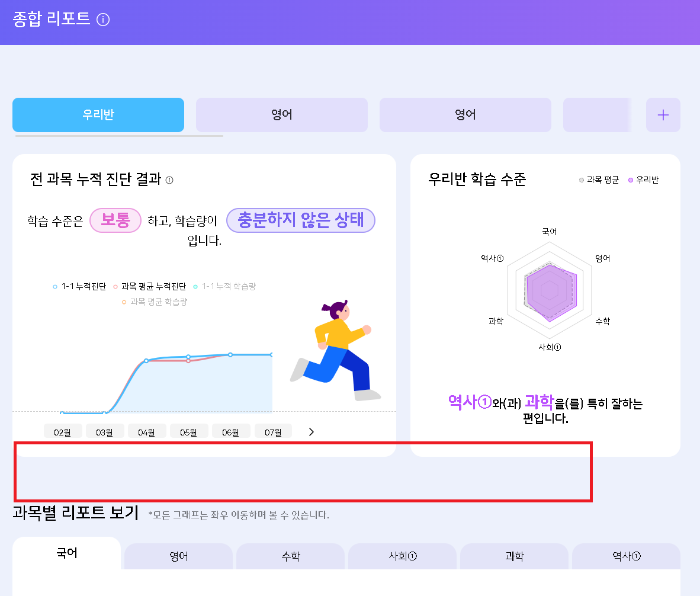Click info icon next to 종합 리포트 title
This screenshot has width=700, height=596.
coord(103,20)
